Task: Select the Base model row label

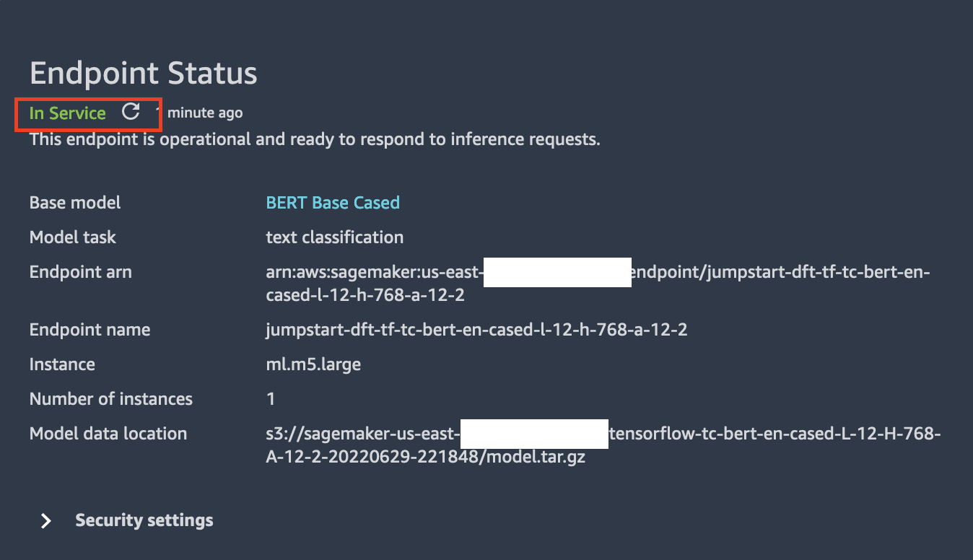Action: pyautogui.click(x=74, y=203)
